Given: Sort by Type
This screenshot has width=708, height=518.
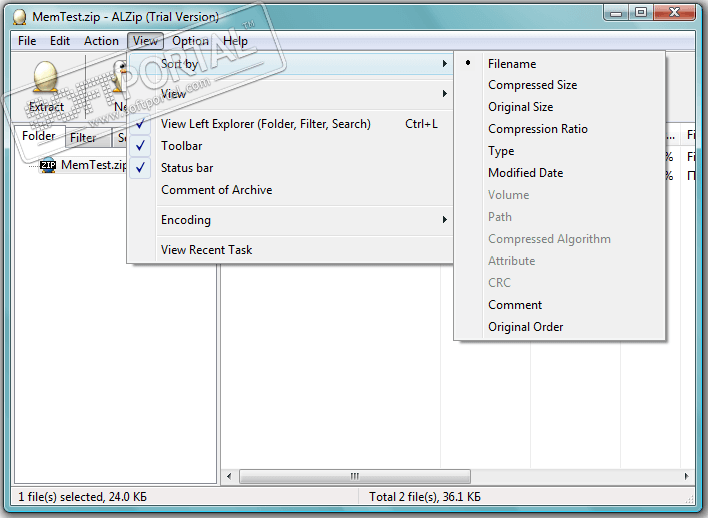Looking at the screenshot, I should pyautogui.click(x=559, y=151).
